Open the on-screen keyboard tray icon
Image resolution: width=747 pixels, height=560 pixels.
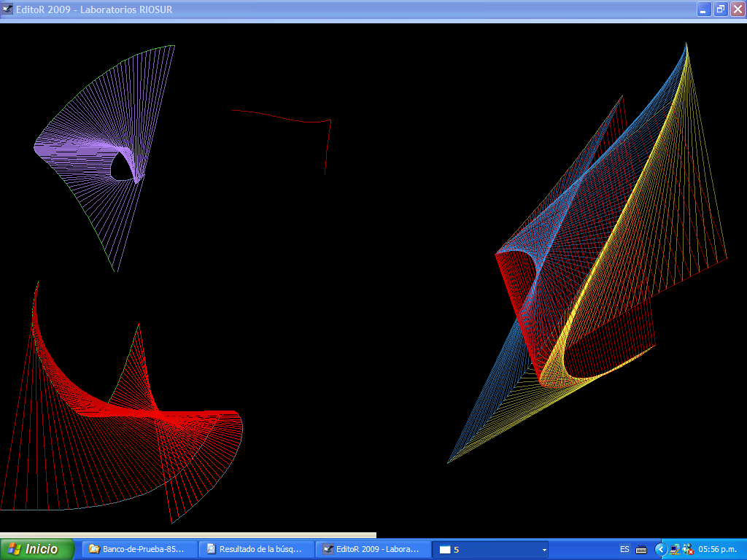click(641, 549)
